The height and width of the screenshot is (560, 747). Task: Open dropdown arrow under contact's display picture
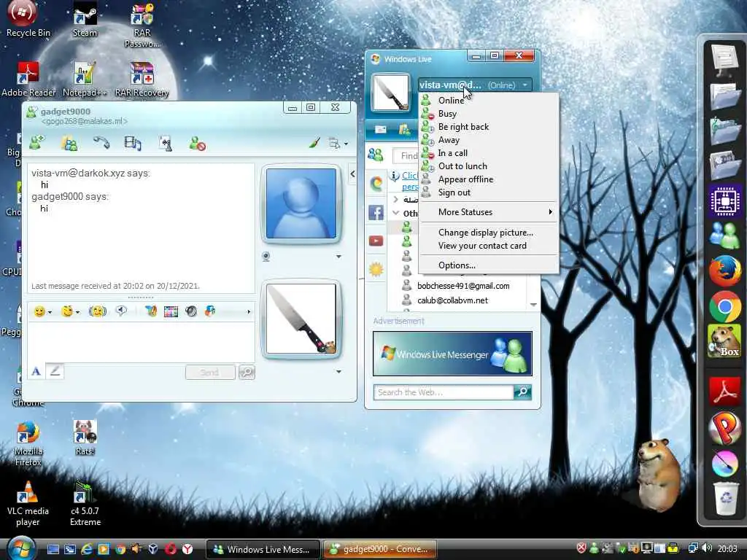point(338,257)
